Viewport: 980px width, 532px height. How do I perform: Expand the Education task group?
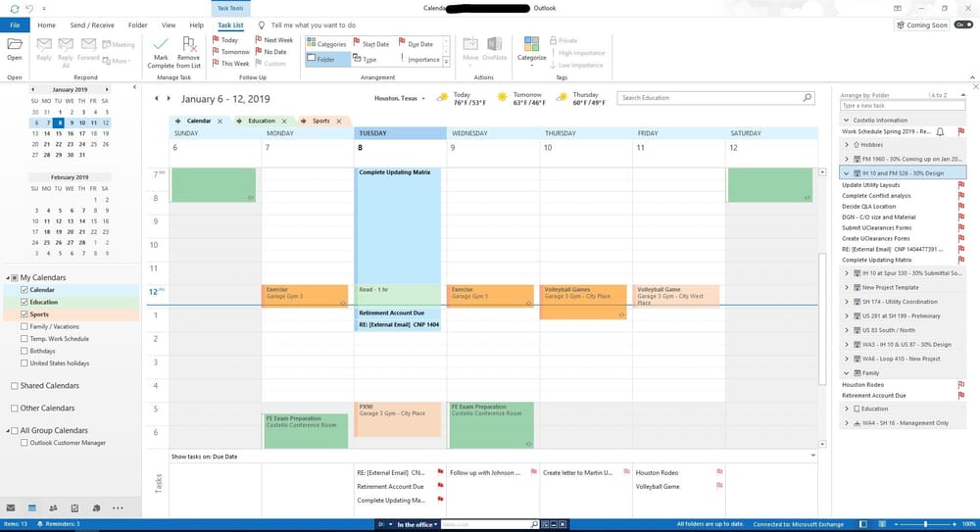(x=847, y=409)
